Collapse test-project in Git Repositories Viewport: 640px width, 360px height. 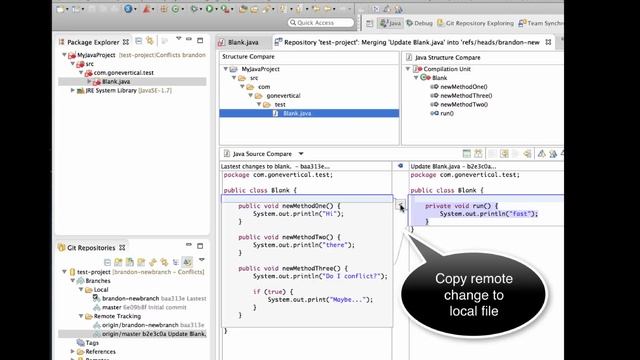pos(64,272)
